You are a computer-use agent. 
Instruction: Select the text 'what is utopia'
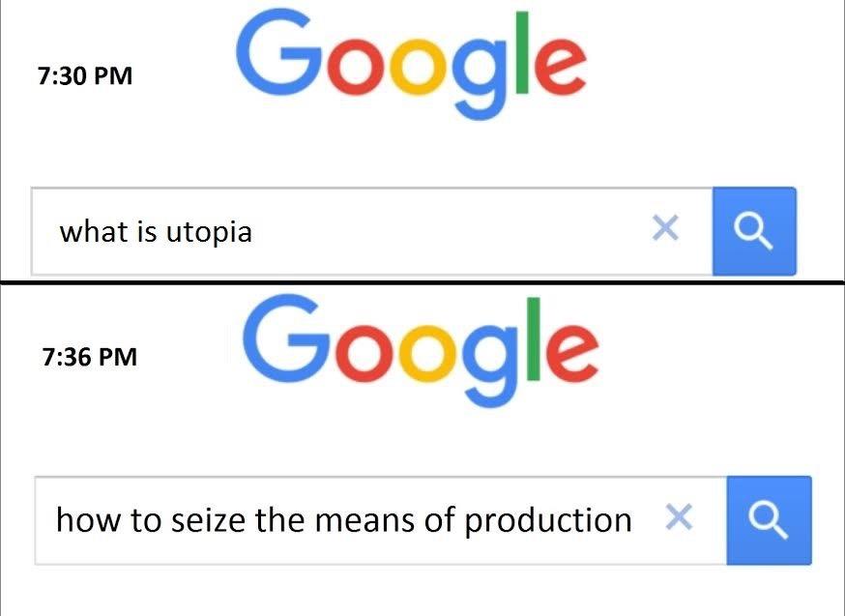pos(156,231)
